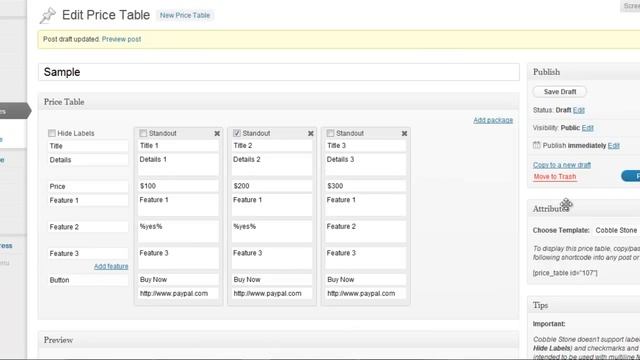640x360 pixels.
Task: Toggle the Hide Labels checkbox
Action: click(52, 133)
